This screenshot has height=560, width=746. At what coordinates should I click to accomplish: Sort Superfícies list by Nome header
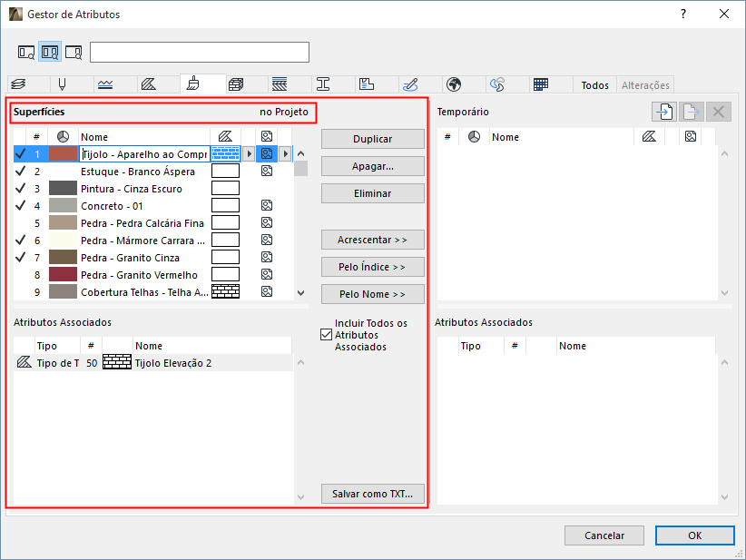click(144, 137)
